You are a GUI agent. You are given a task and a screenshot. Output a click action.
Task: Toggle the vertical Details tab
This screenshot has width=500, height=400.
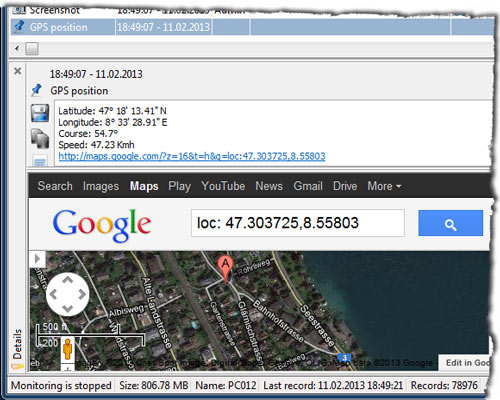click(17, 349)
